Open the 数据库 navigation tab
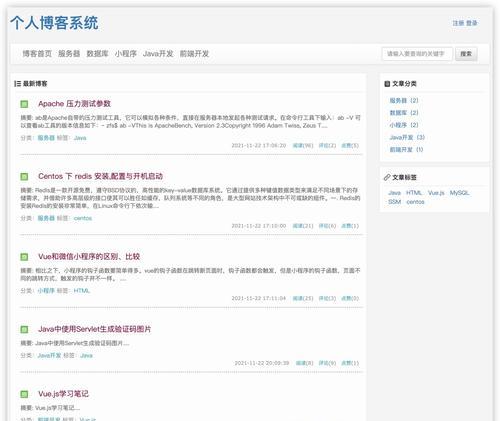 [97, 54]
